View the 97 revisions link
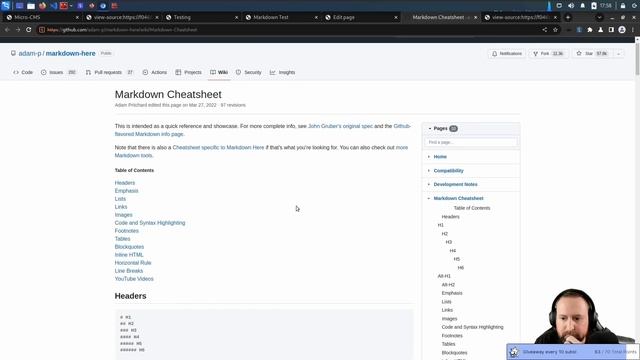The image size is (640, 360). point(233,105)
